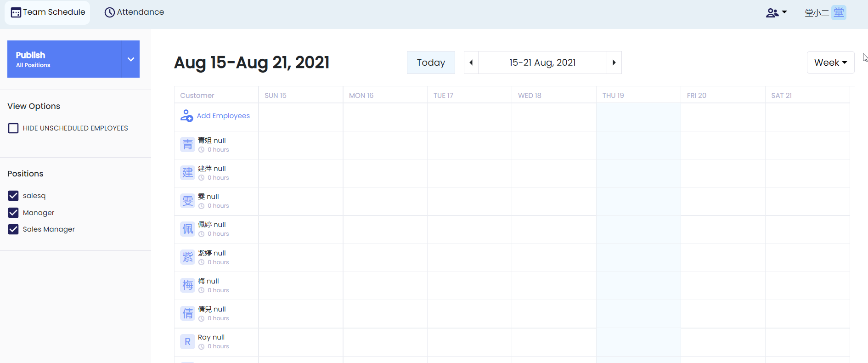This screenshot has height=363, width=868.
Task: Click the clock icon in 雯's hours
Action: [201, 206]
